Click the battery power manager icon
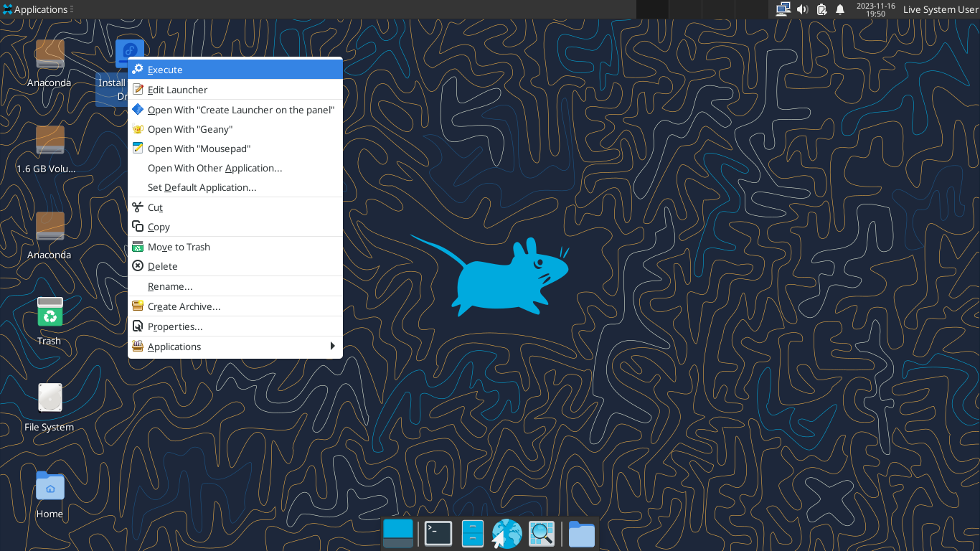The height and width of the screenshot is (551, 980). (821, 9)
